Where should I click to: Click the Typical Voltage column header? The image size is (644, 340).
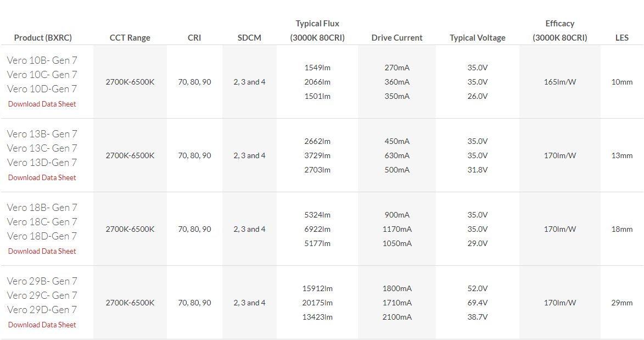click(478, 38)
